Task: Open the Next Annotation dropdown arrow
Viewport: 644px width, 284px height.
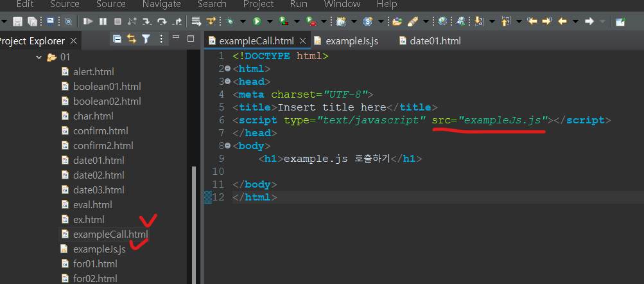Action: [491, 21]
